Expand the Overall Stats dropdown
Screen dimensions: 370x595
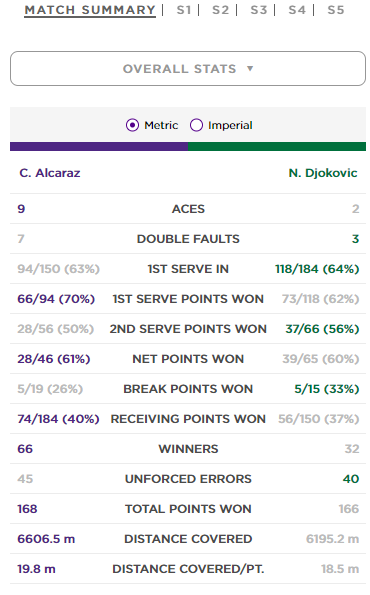coord(188,69)
